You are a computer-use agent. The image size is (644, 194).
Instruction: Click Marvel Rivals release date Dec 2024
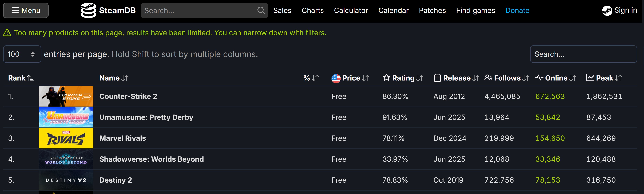click(x=450, y=138)
